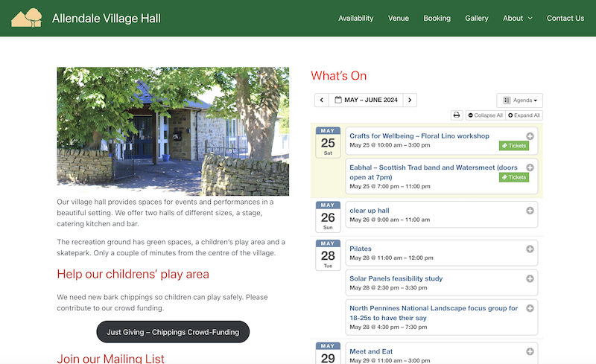Go to next calendar period arrow
The height and width of the screenshot is (364, 596).
tap(410, 100)
